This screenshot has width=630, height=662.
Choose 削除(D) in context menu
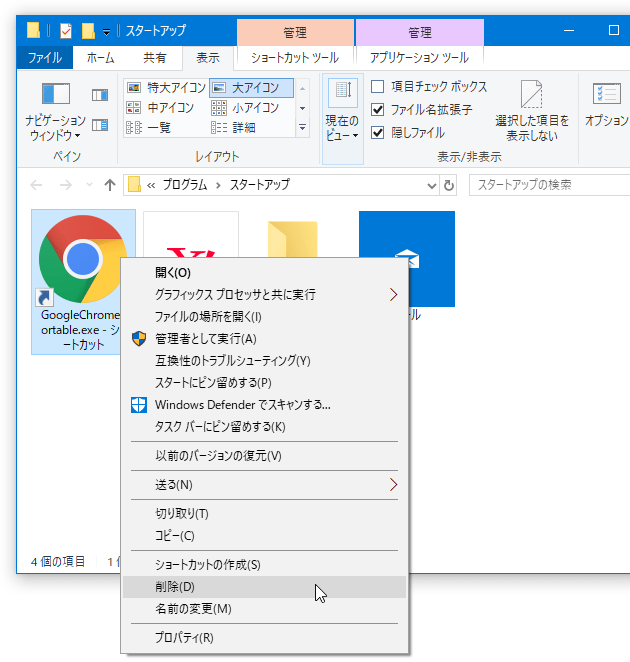pos(265,587)
